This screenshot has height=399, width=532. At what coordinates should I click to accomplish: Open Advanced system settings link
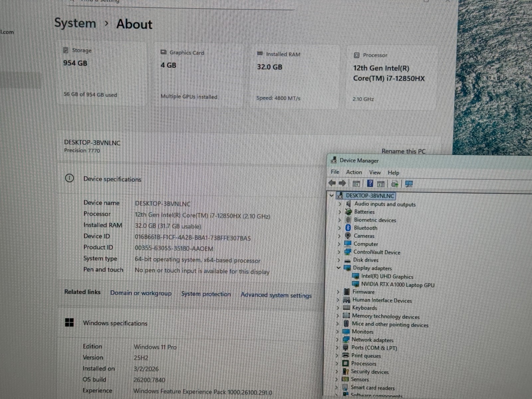pos(276,295)
